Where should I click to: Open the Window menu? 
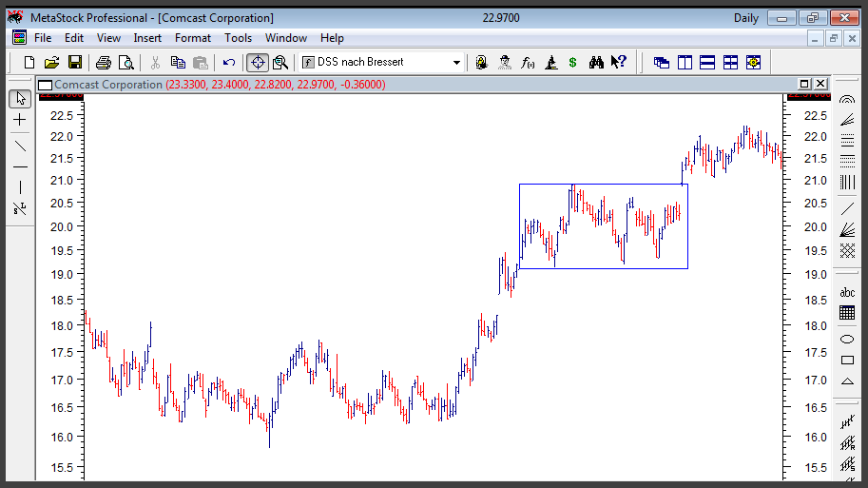[285, 38]
